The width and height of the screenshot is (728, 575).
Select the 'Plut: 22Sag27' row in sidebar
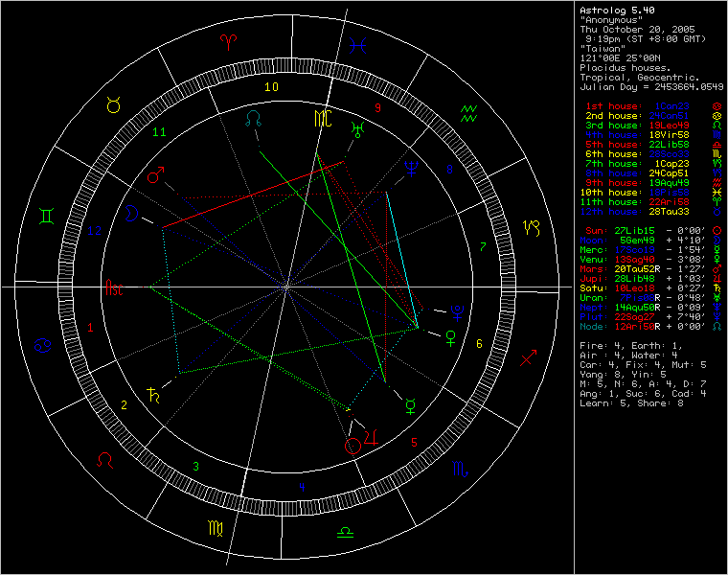pyautogui.click(x=651, y=317)
